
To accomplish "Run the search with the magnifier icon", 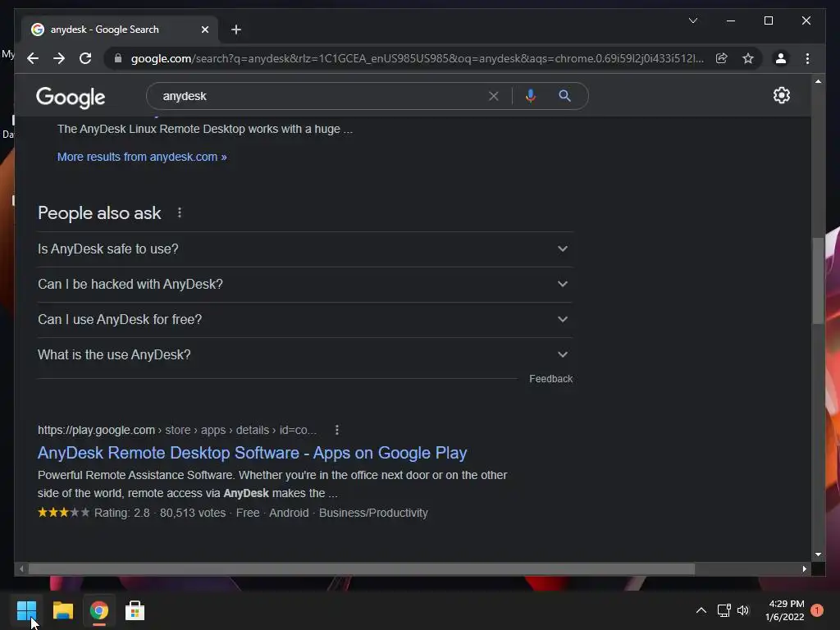I will click(564, 96).
